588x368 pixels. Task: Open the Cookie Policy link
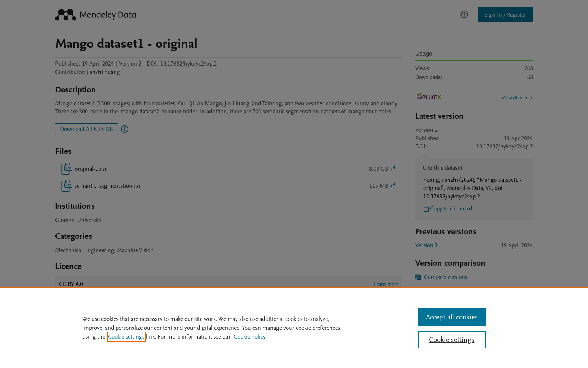point(250,337)
